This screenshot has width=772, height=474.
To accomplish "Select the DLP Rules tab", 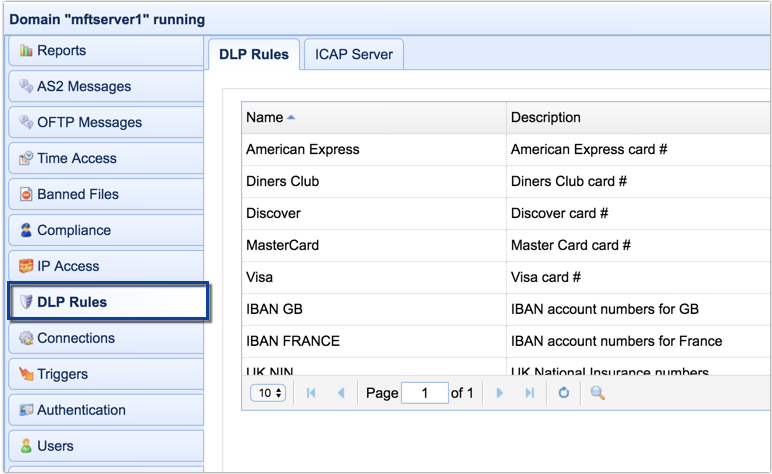I will tap(254, 54).
